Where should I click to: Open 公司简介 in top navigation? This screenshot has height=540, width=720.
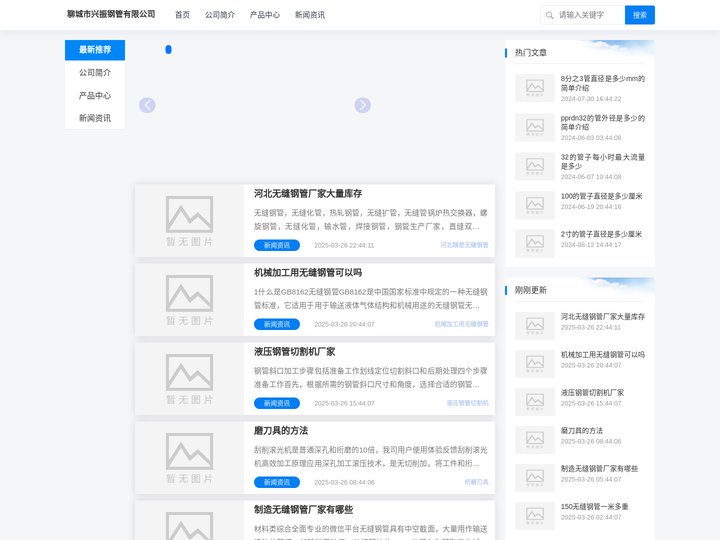click(220, 15)
